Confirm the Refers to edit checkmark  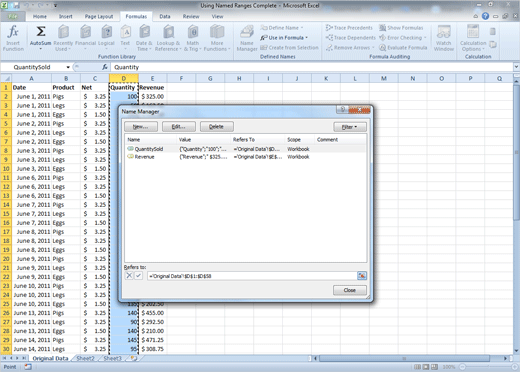click(x=138, y=276)
